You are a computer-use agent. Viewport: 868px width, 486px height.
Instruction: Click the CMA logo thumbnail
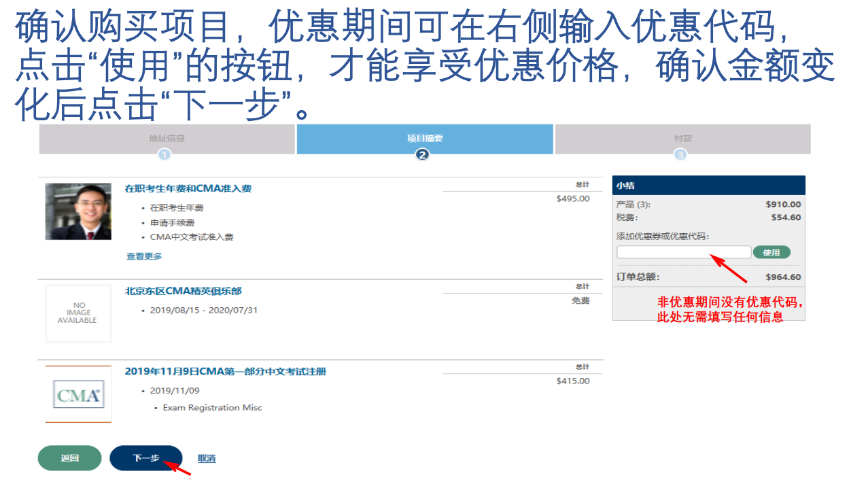78,394
